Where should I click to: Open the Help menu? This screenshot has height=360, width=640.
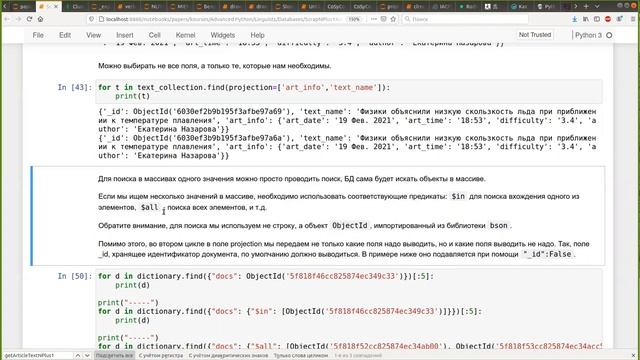[257, 35]
